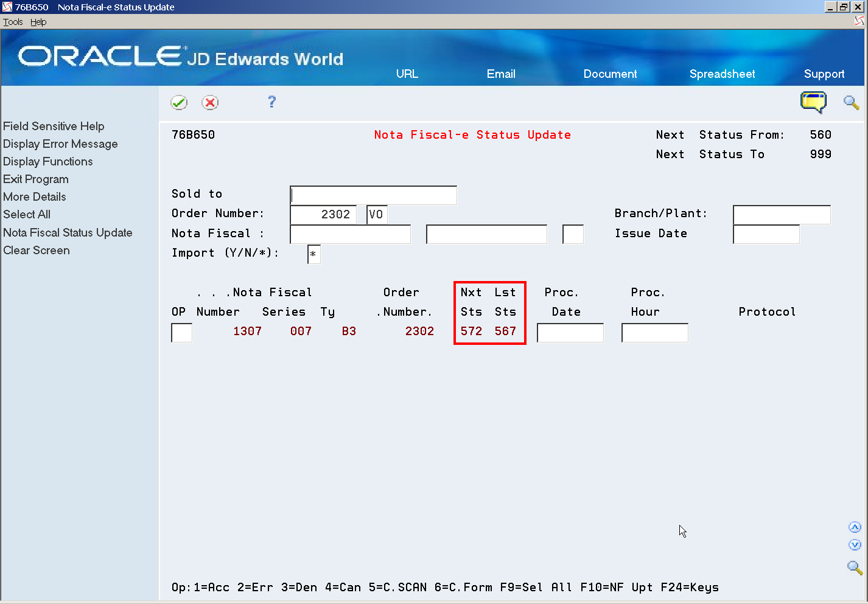Click the 76B650 program ID text

pos(193,135)
